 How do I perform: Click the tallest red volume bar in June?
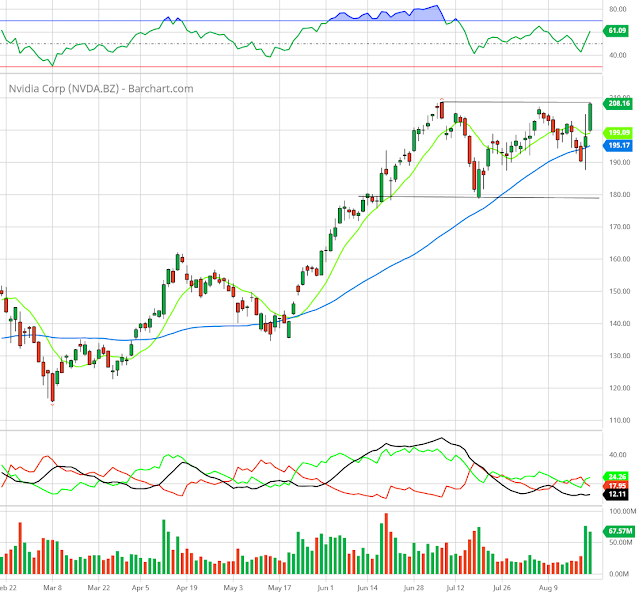386,543
